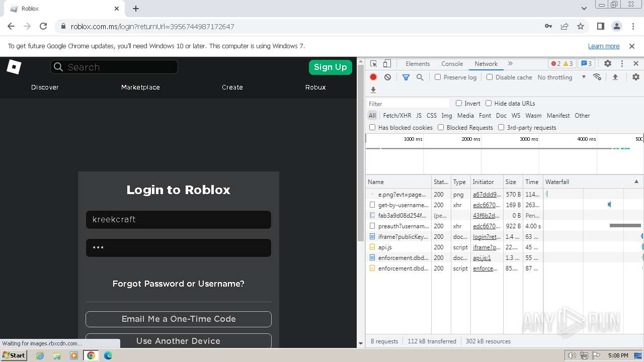Switch to the Console tab
The image size is (644, 362).
(x=452, y=64)
